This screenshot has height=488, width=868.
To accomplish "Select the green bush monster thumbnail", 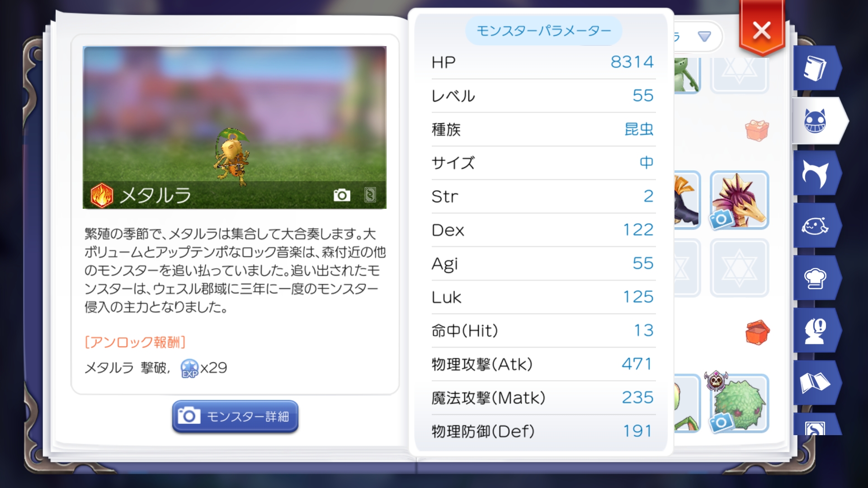I will coord(739,403).
